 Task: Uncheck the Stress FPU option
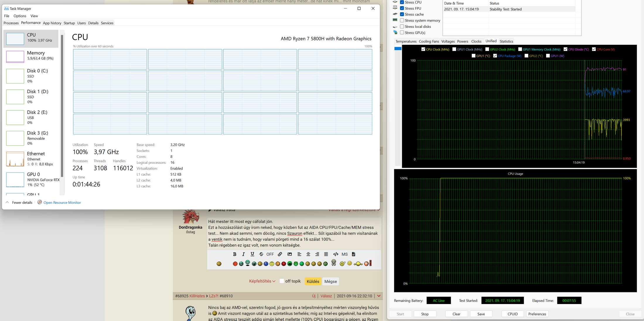tap(402, 8)
